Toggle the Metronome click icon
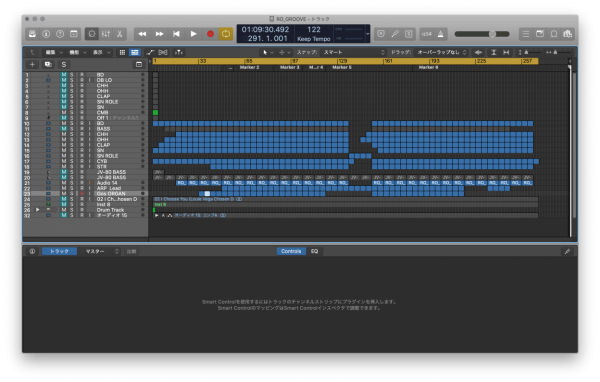Viewport: 600px width, 382px height. 440,34
